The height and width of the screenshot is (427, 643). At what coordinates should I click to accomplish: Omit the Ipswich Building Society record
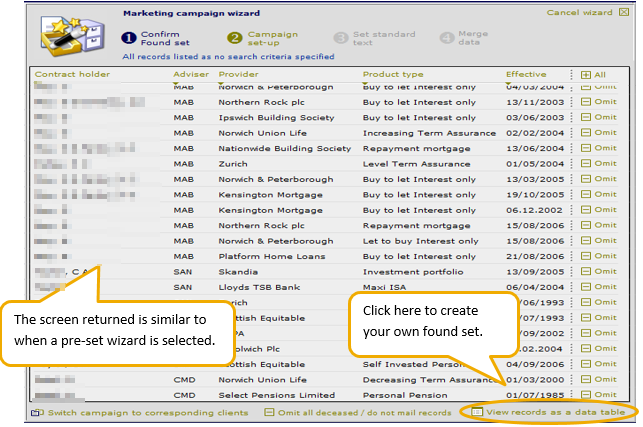[599, 117]
